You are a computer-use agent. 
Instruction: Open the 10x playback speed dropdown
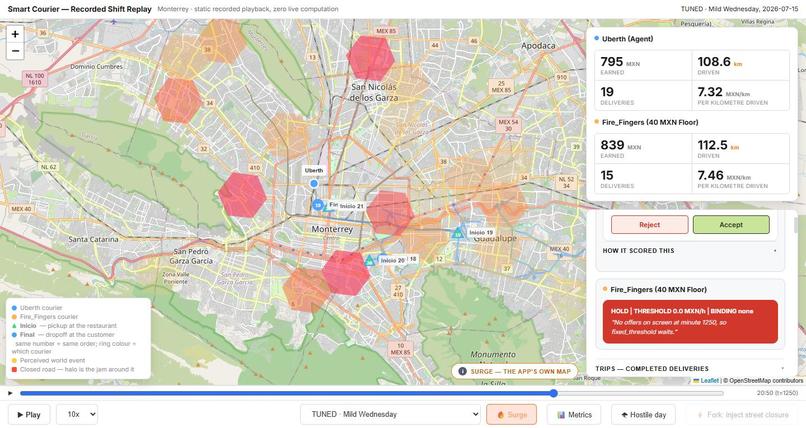[77, 414]
